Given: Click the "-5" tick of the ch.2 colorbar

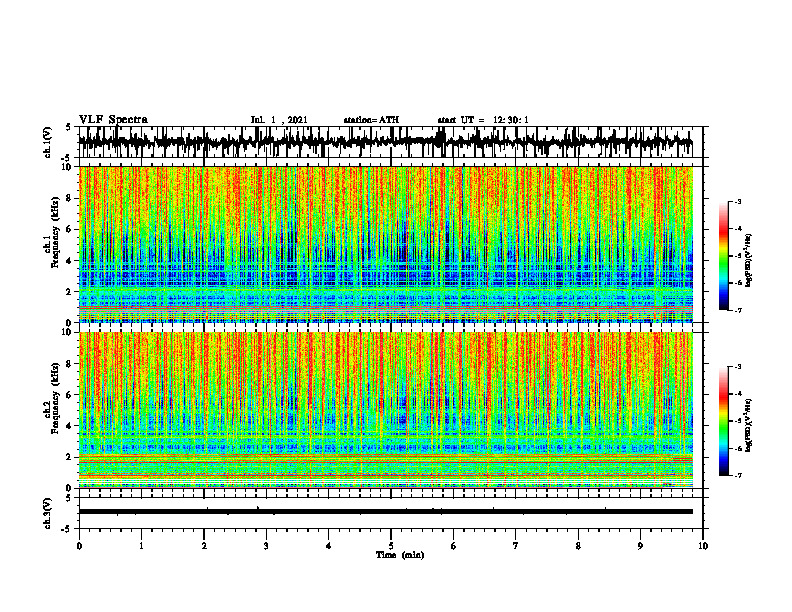Looking at the screenshot, I should tap(737, 421).
